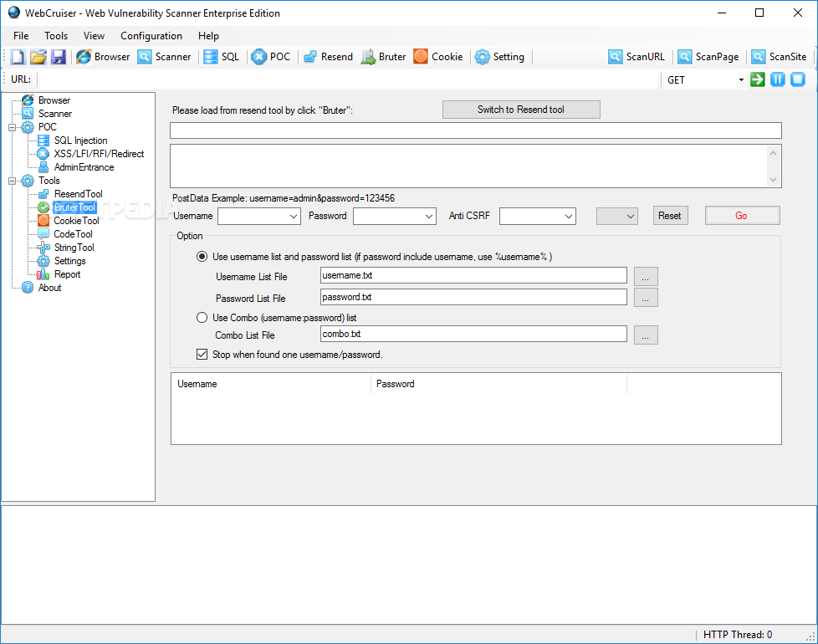Click the ScanURL toolbar button
This screenshot has height=644, width=818.
click(637, 57)
